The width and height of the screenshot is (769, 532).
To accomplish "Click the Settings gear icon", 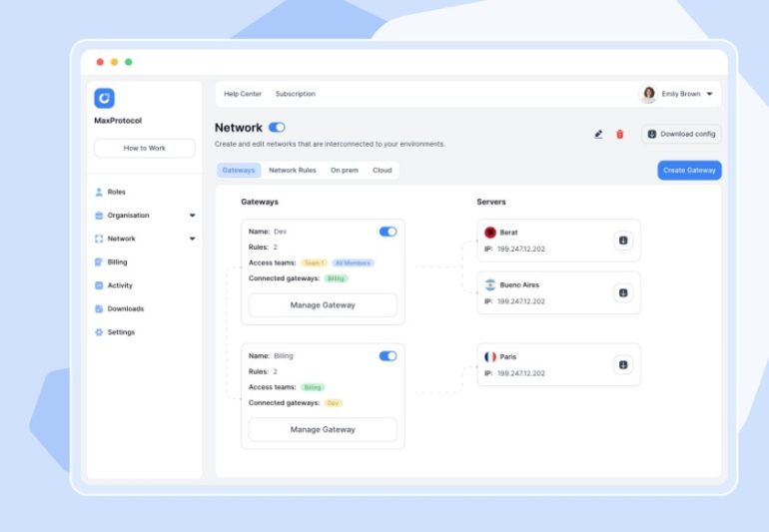I will coord(99,332).
